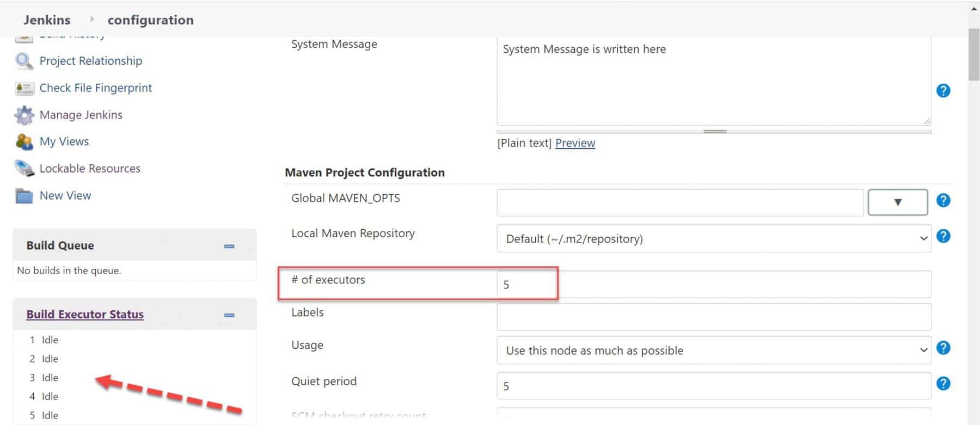Viewport: 980px width, 425px height.
Task: Click the Lockable Resources icon
Action: [24, 169]
